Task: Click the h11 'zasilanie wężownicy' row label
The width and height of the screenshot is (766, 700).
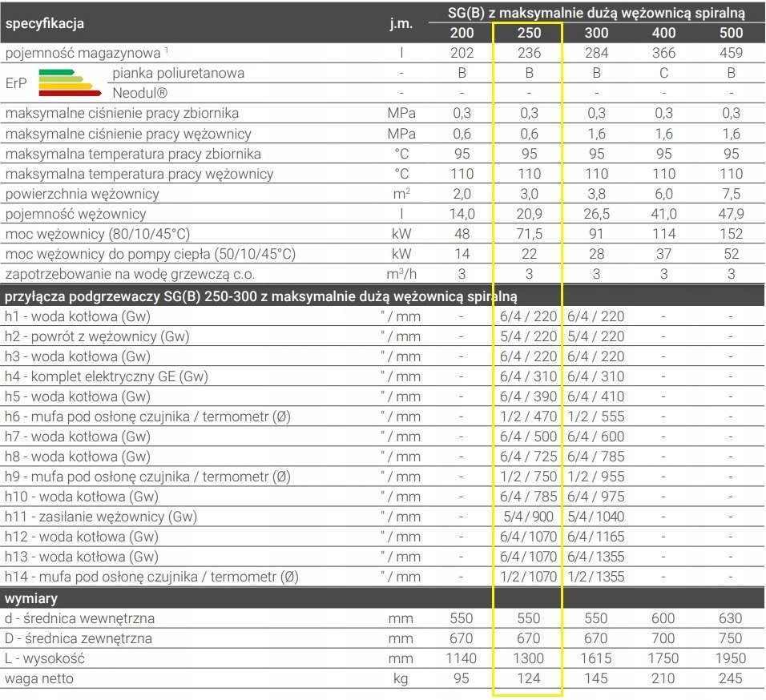Action: (x=101, y=517)
